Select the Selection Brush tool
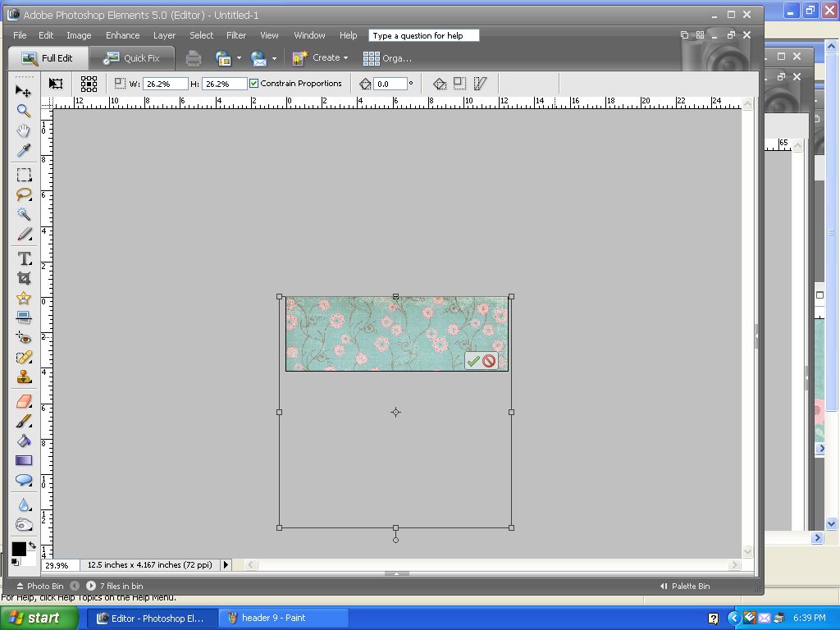Viewport: 840px width, 630px height. coord(24,234)
